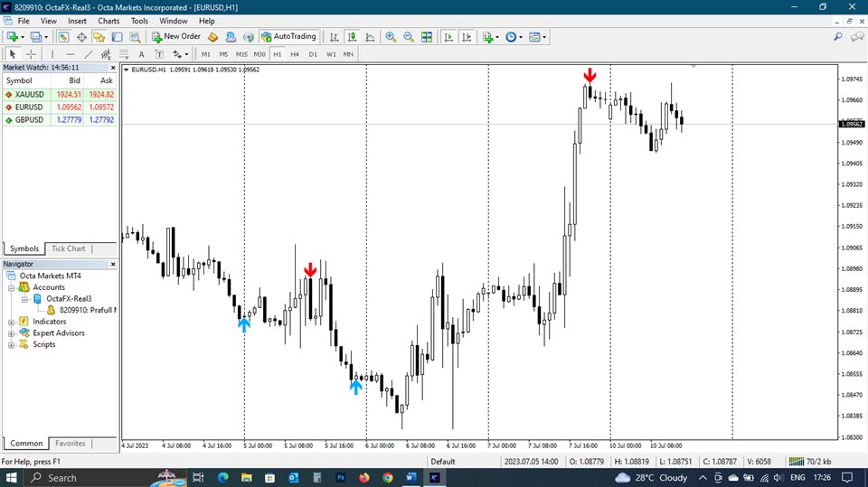Select the crosshair tool
The width and height of the screenshot is (868, 487).
tap(30, 54)
